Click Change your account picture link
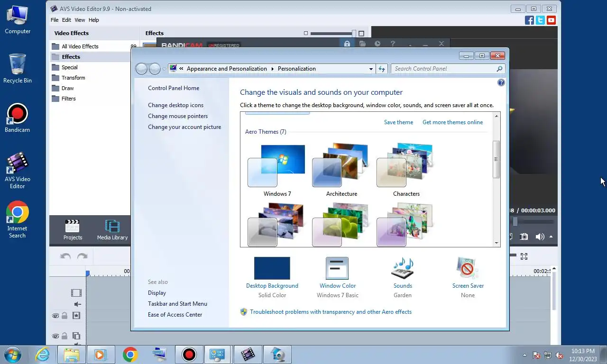The width and height of the screenshot is (607, 364). (x=184, y=127)
